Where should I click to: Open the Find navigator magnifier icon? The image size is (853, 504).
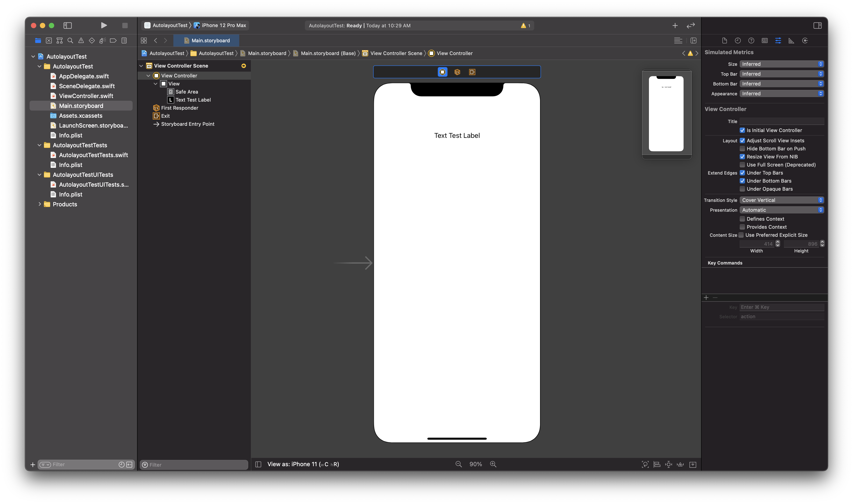coord(70,41)
